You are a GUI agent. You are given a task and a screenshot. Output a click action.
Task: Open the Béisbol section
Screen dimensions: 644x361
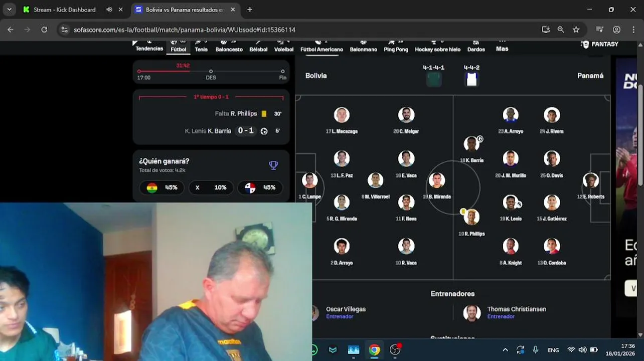pyautogui.click(x=258, y=46)
